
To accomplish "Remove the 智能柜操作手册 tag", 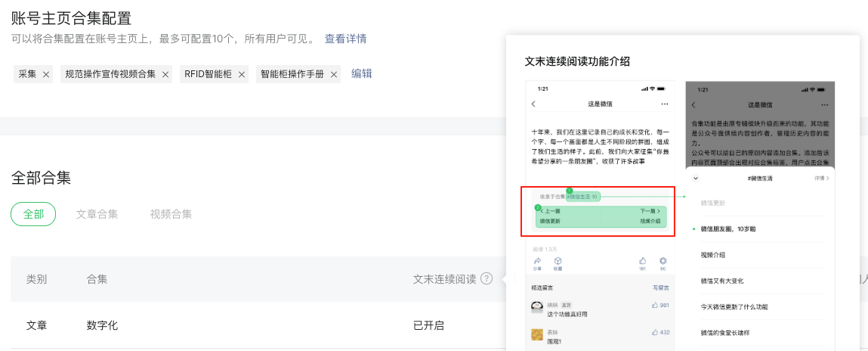I will click(334, 74).
